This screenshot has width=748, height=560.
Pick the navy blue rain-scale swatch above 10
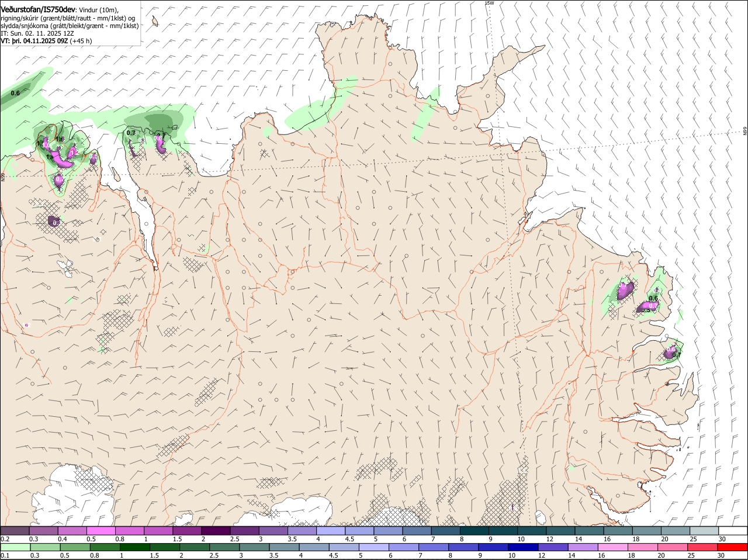click(524, 547)
